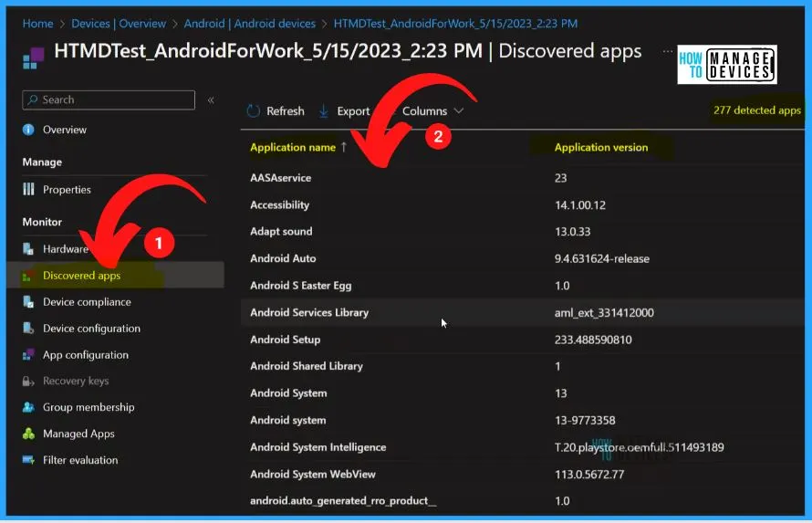Screen dimensions: 812x523
Task: Click the How To Manage Devices logo
Action: (727, 64)
